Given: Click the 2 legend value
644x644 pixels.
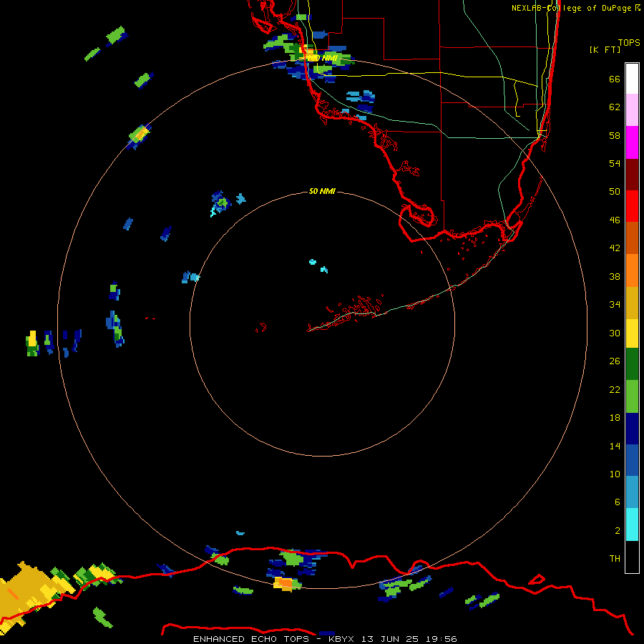Looking at the screenshot, I should pyautogui.click(x=618, y=531).
